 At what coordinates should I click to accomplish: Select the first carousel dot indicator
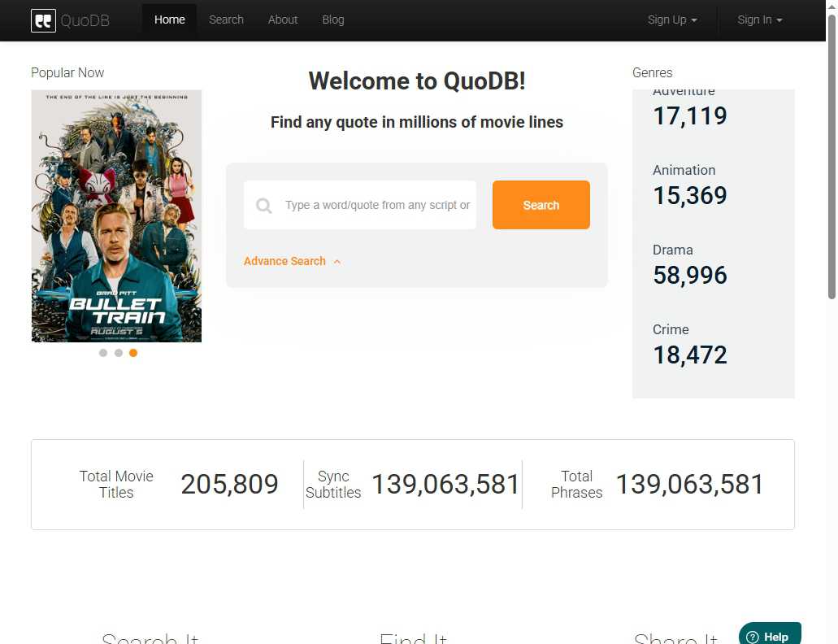103,353
